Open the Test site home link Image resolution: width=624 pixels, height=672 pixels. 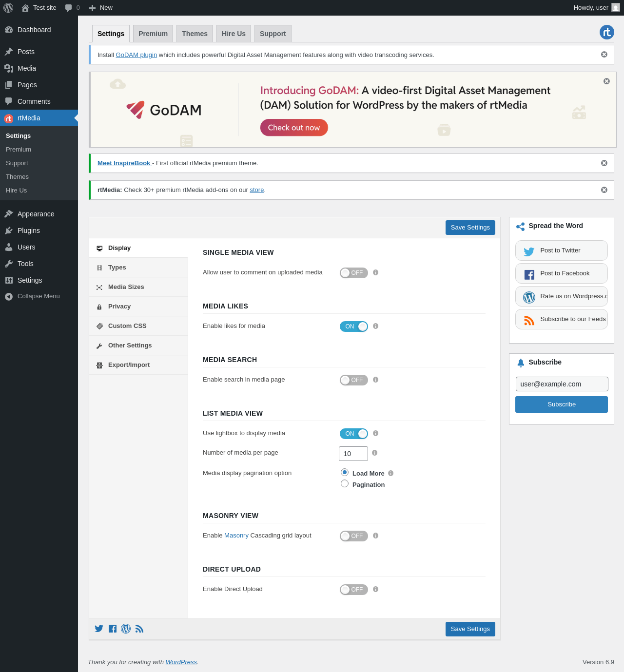39,8
